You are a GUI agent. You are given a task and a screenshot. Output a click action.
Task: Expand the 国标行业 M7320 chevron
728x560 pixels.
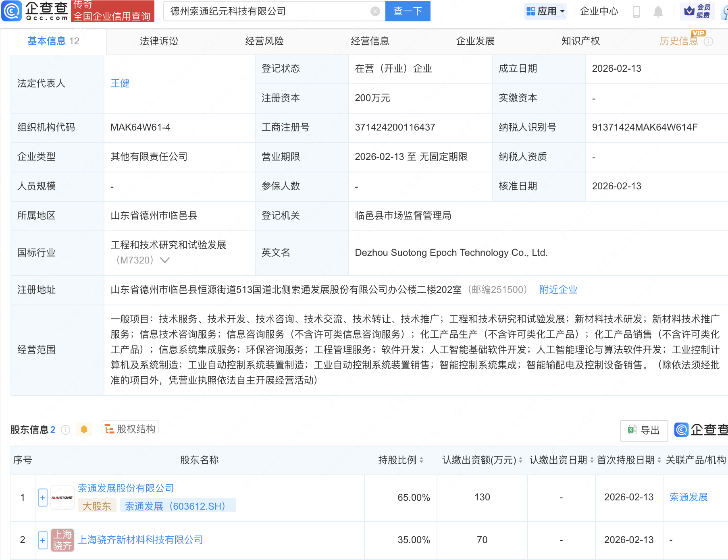click(164, 260)
